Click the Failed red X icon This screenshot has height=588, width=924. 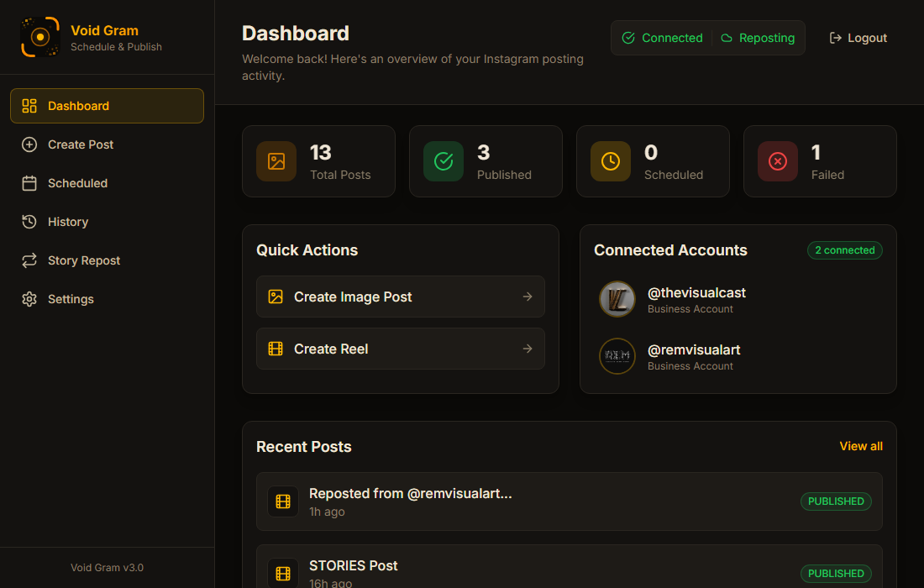pyautogui.click(x=777, y=161)
